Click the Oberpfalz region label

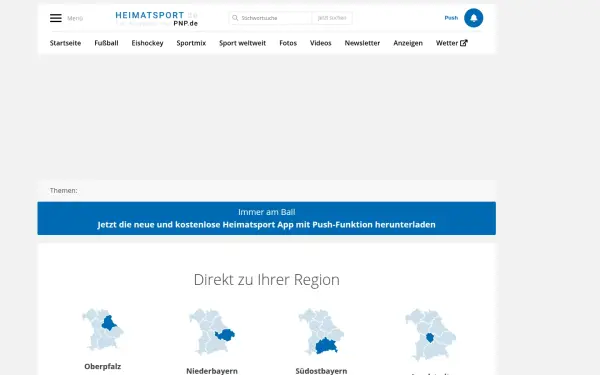[x=103, y=366]
